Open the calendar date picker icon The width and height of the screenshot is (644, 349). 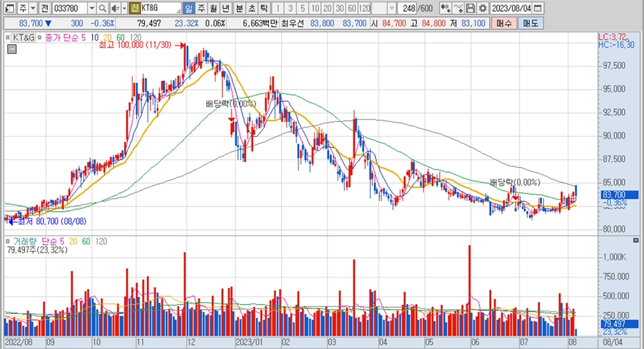click(x=537, y=8)
